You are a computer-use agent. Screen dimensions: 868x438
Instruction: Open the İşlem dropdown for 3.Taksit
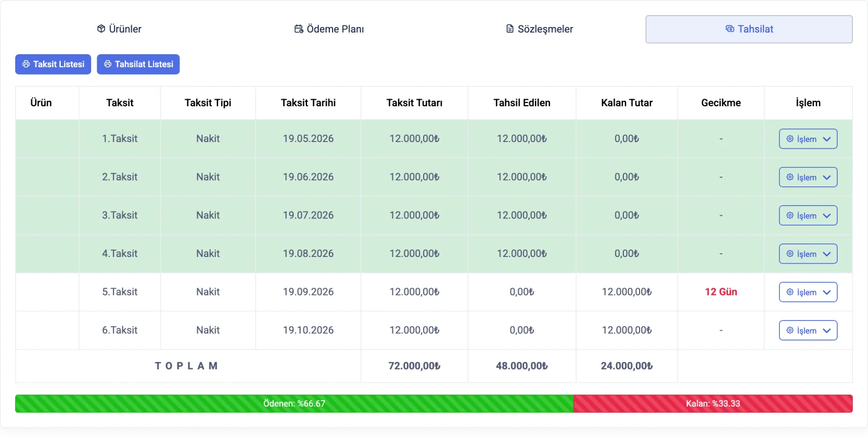click(808, 216)
